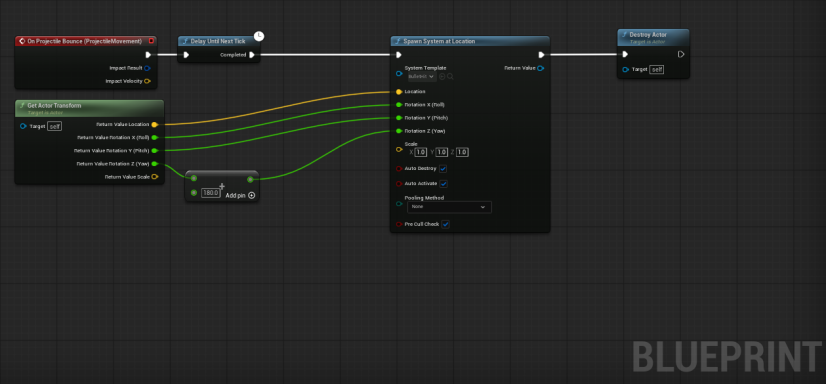Screen dimensions: 826x384
Task: Toggle the Auto Activate checkbox
Action: click(444, 184)
